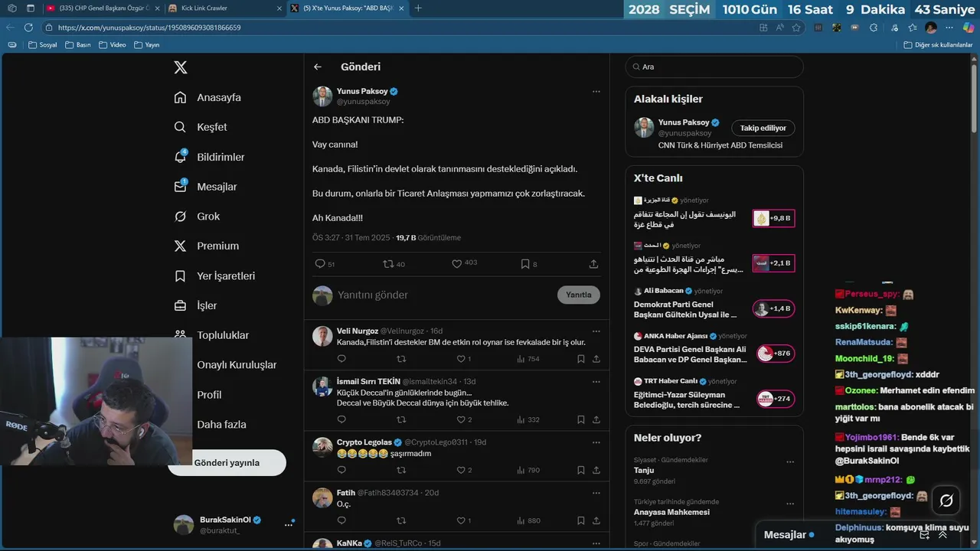View stats icon showing 880 on Fatih reply
Viewport: 980px width, 551px height.
[x=521, y=520]
